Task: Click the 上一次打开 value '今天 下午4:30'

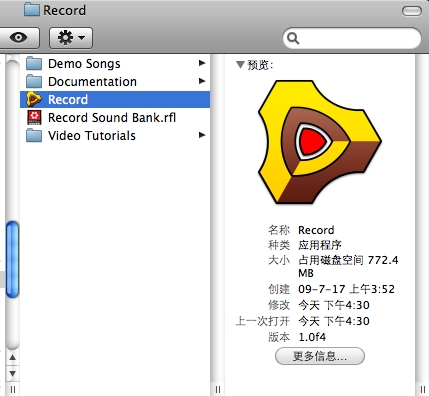Action: click(334, 321)
